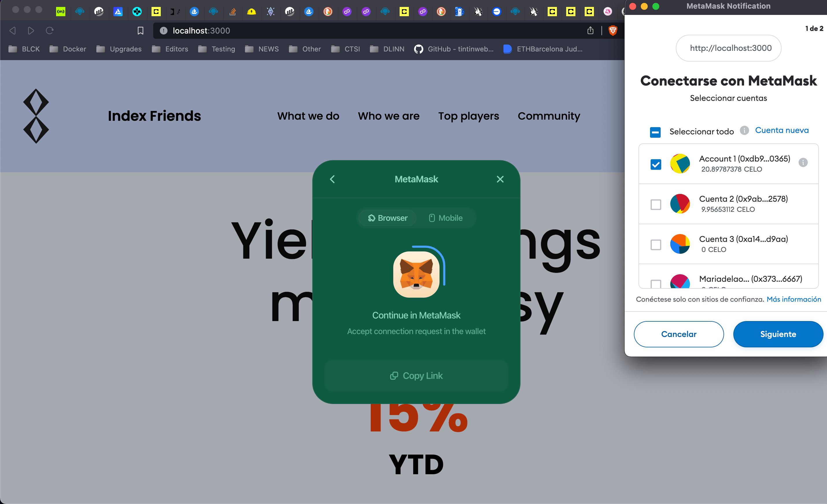The image size is (827, 504).
Task: Open the share icon in the address bar
Action: [x=590, y=31]
